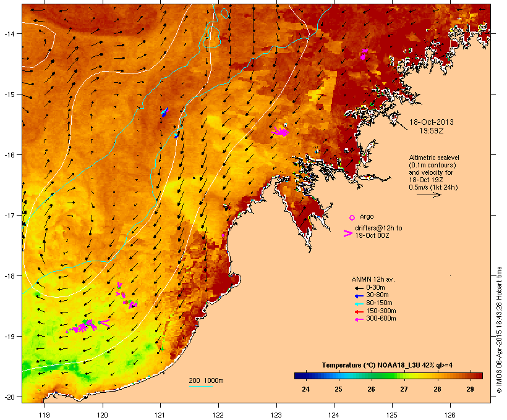Click the magenta Argo circle symbol
507x420 pixels.
tap(352, 217)
